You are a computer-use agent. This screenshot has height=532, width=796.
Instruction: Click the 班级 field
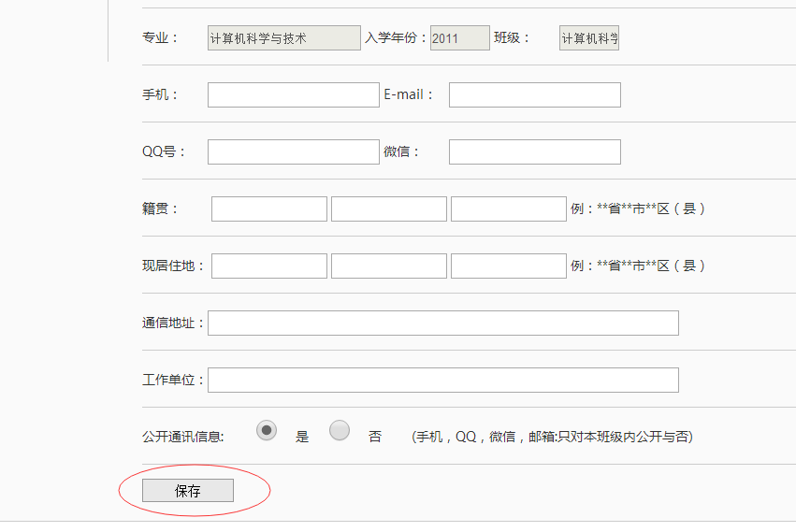pyautogui.click(x=589, y=38)
